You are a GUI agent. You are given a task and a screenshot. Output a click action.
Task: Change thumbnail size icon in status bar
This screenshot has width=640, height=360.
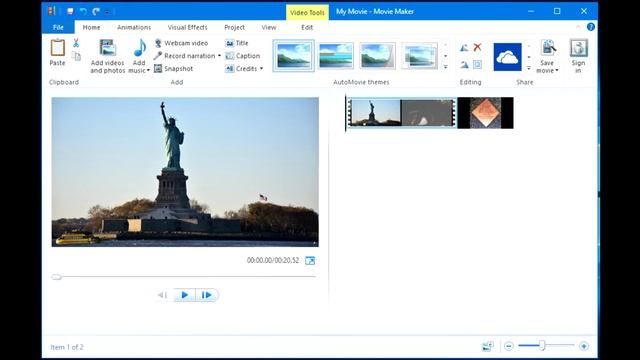[x=488, y=346]
